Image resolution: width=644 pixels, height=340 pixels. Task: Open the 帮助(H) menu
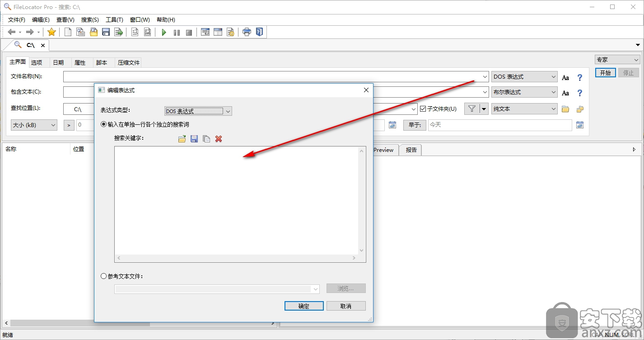(x=166, y=20)
